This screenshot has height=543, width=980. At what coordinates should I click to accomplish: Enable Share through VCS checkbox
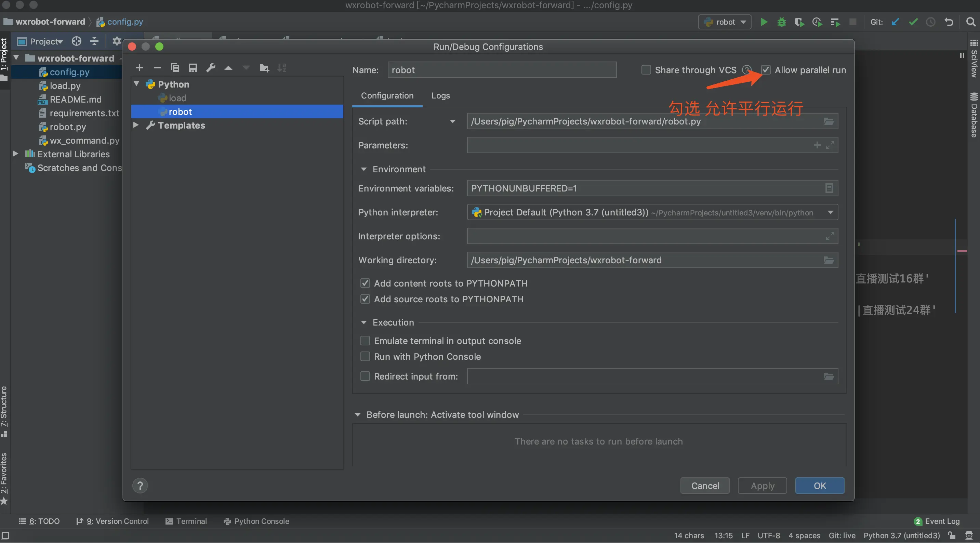[x=646, y=70]
